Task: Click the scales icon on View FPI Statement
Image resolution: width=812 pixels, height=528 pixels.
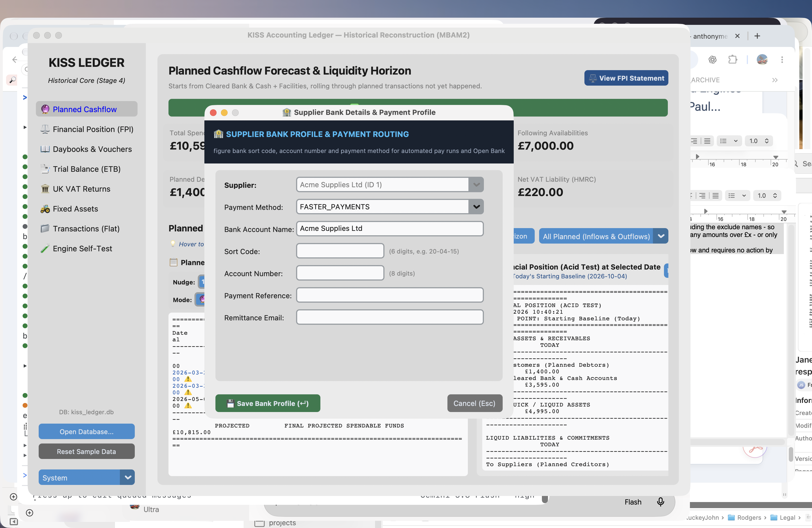Action: click(593, 78)
